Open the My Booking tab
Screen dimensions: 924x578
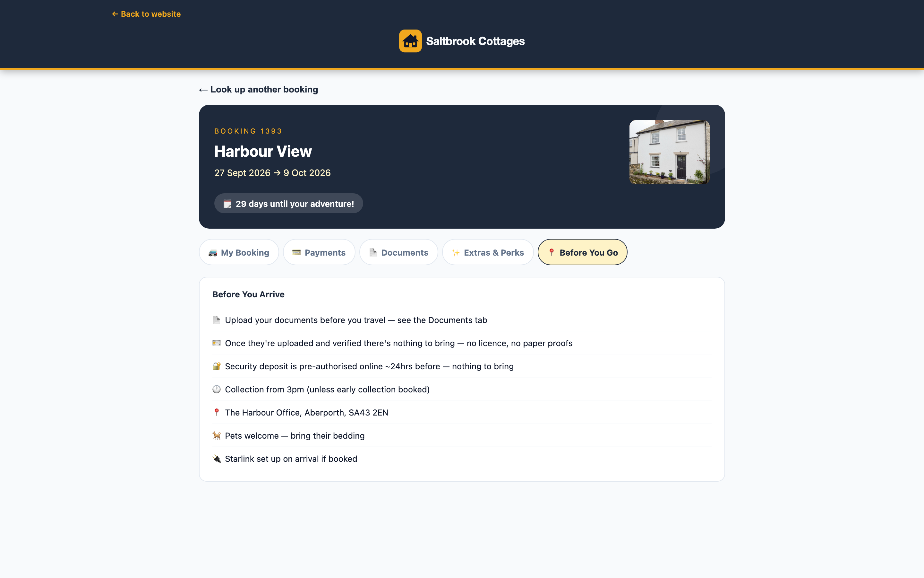click(x=239, y=252)
